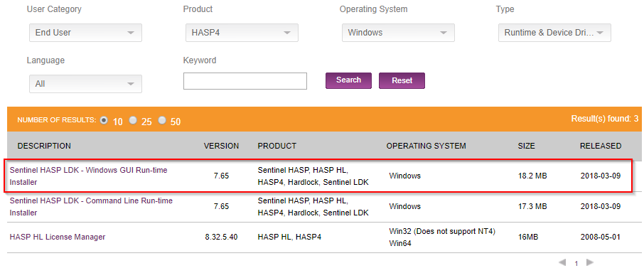
Task: Click the 18.2 MB size cell
Action: 532,176
